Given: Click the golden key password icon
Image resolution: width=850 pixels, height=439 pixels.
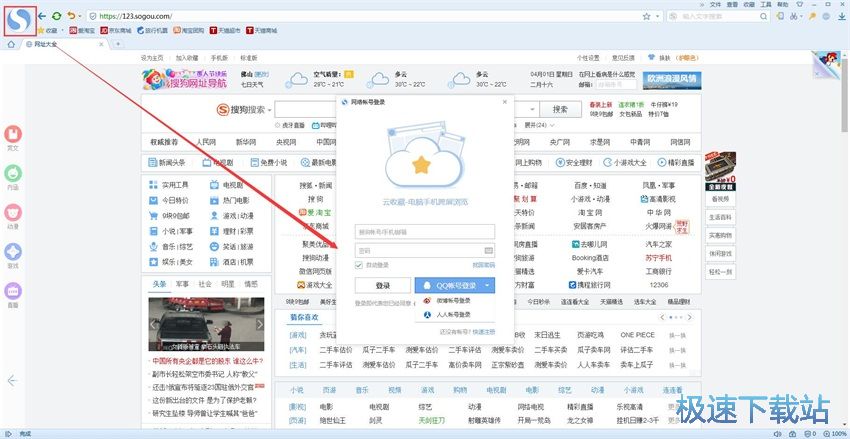Looking at the screenshot, I should (x=812, y=17).
